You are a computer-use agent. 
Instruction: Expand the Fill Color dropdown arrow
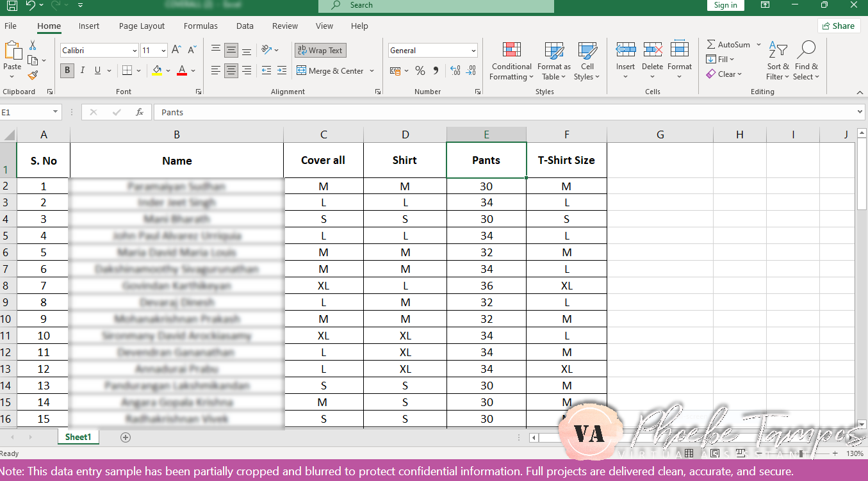coord(167,70)
